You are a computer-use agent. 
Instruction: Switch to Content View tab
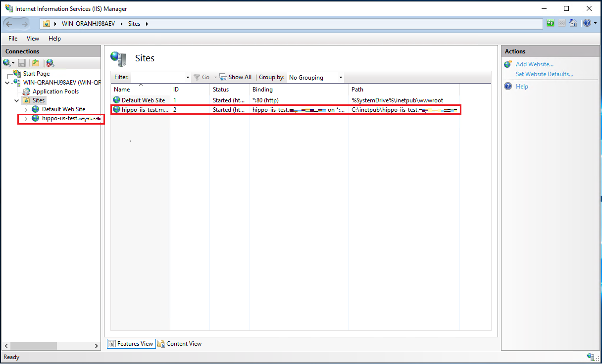[x=180, y=344]
